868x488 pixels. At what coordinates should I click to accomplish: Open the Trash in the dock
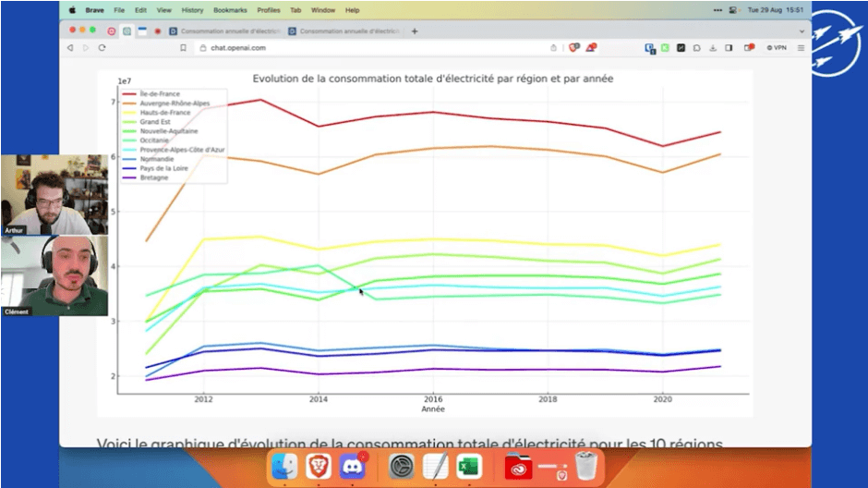(x=585, y=466)
